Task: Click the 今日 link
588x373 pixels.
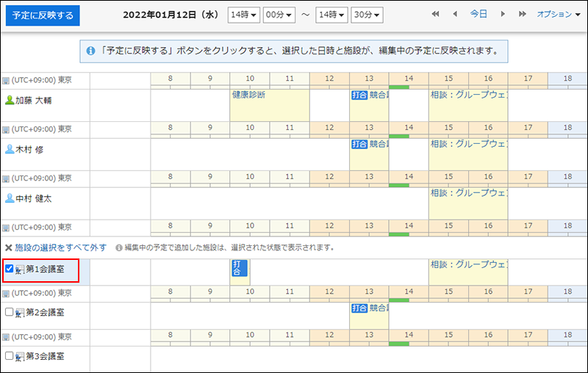Action: (478, 15)
